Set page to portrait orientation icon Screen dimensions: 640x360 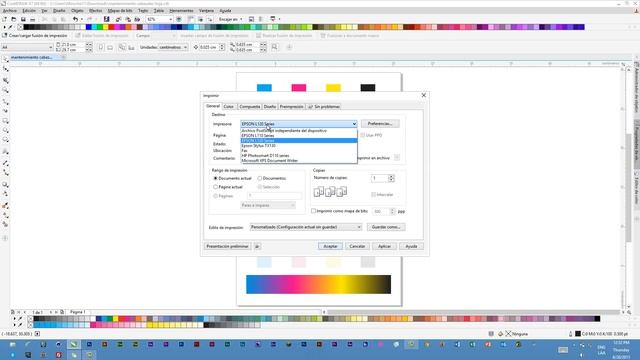click(101, 47)
